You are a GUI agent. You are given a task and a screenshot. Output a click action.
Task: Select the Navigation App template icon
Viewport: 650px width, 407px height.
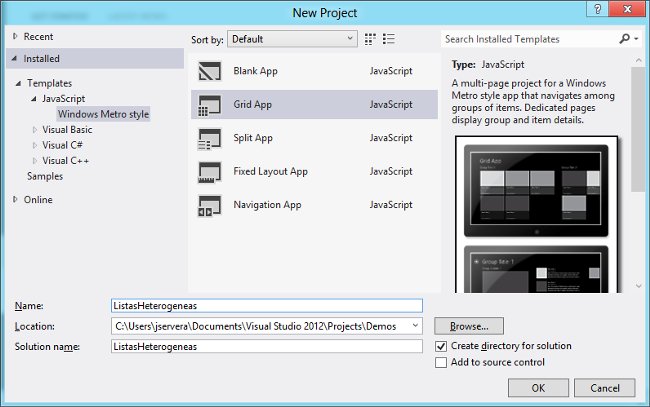click(x=209, y=205)
